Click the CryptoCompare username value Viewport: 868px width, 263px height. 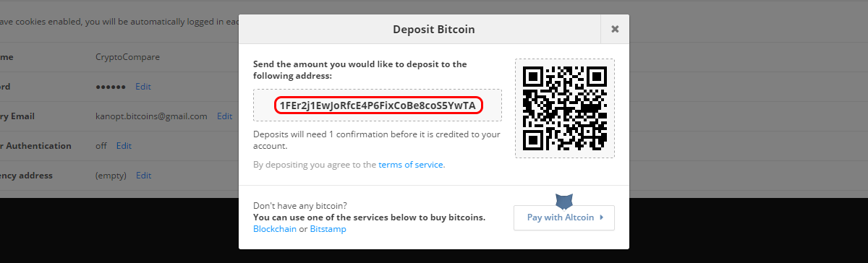click(x=128, y=56)
